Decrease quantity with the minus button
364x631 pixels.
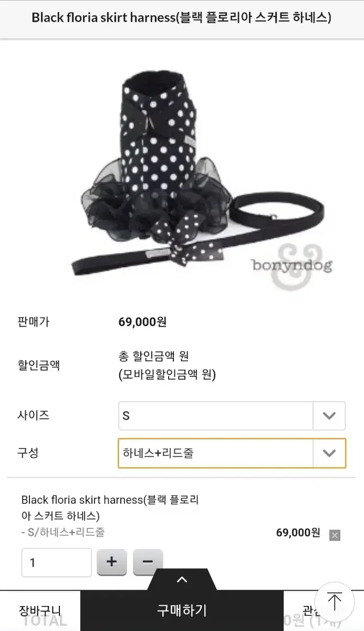pos(148,562)
